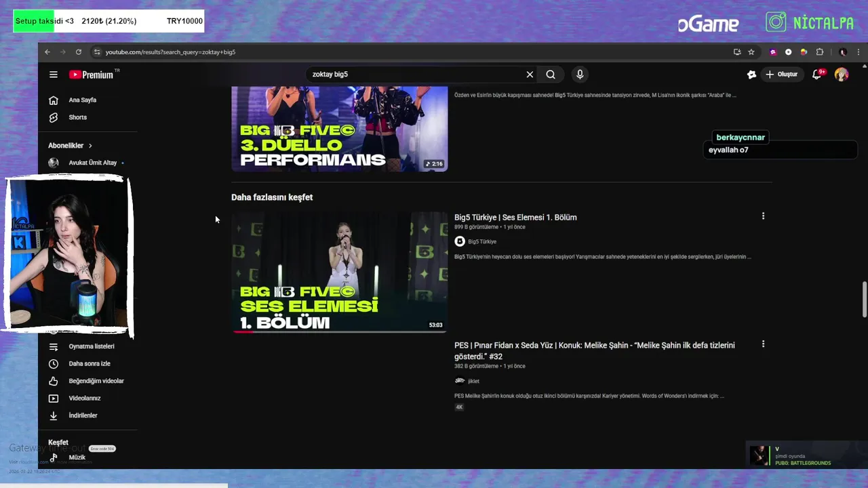Open the white circle extension icon

[x=788, y=52]
